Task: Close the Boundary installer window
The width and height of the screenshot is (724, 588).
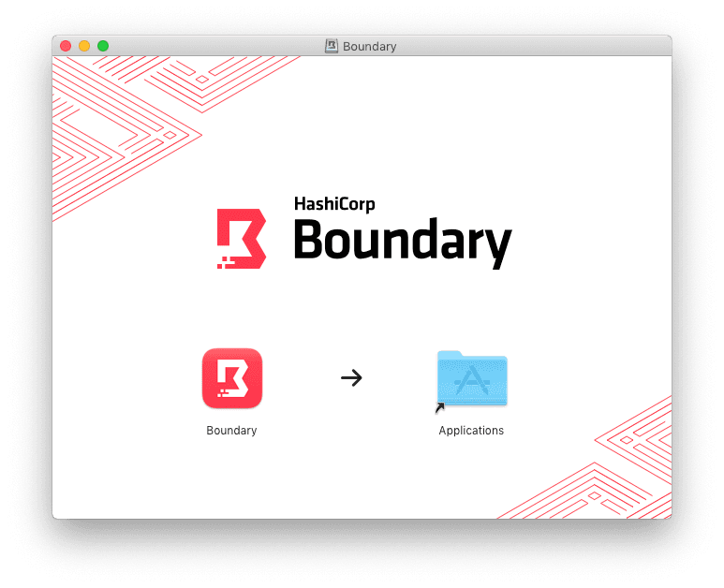Action: pos(66,46)
